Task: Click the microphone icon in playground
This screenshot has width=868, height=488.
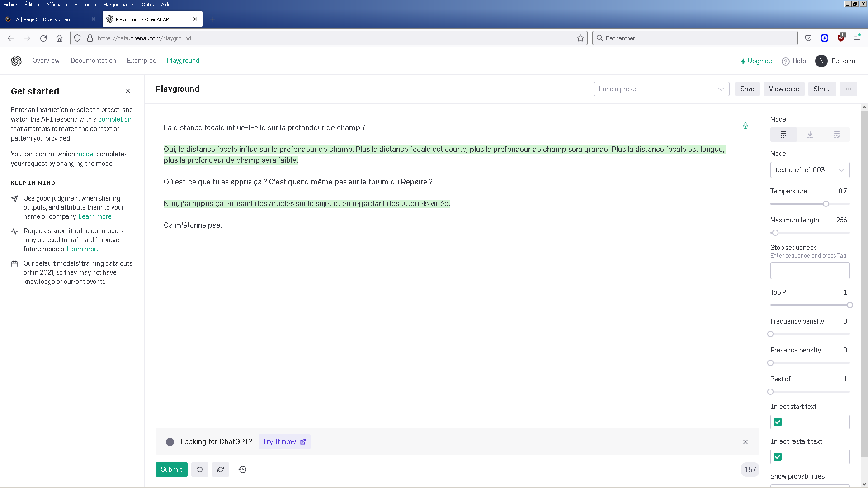Action: (745, 126)
